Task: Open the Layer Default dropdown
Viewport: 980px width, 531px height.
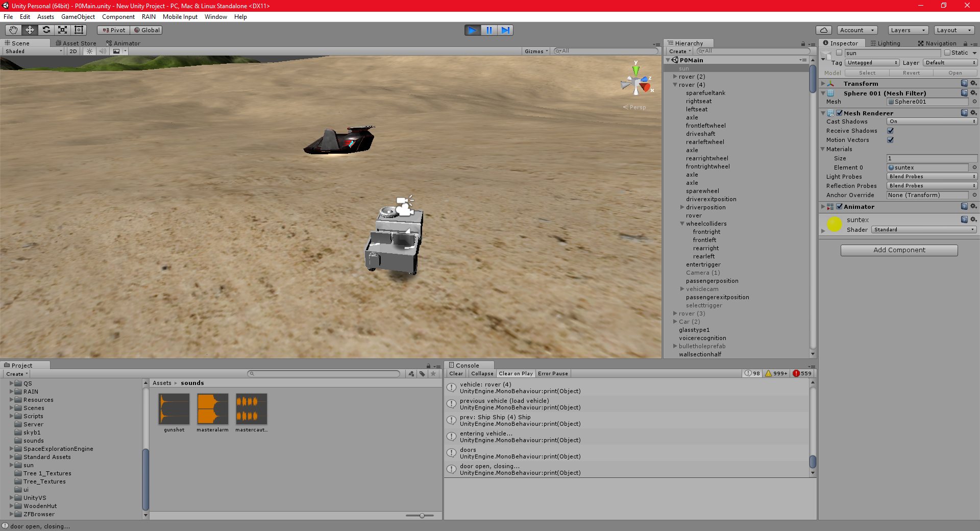Action: [x=950, y=62]
